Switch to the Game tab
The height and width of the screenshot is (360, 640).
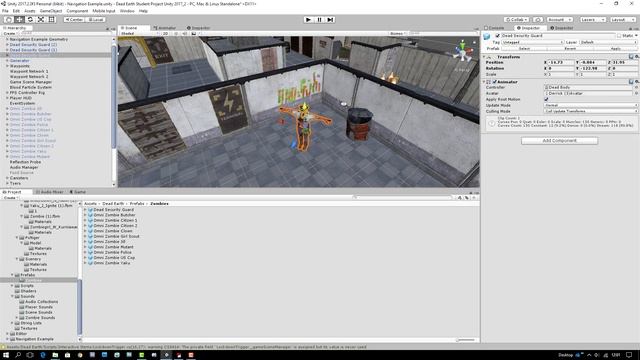tap(78, 192)
